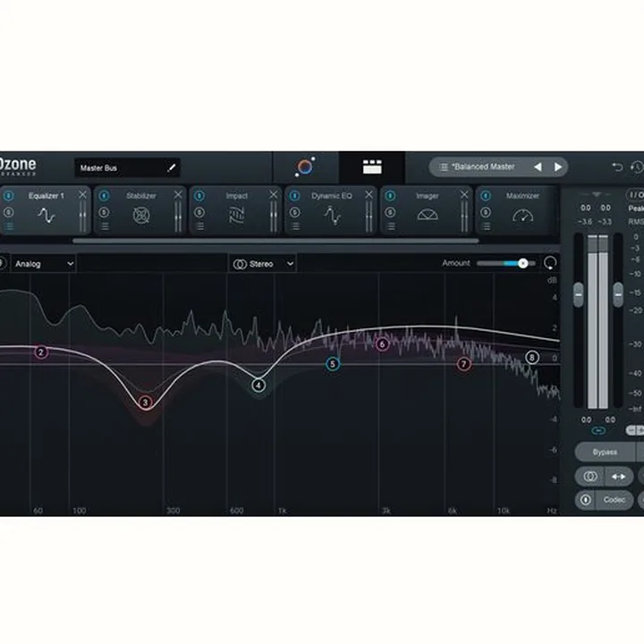Viewport: 644px width, 644px height.
Task: Remove the Impact module with X
Action: [273, 194]
